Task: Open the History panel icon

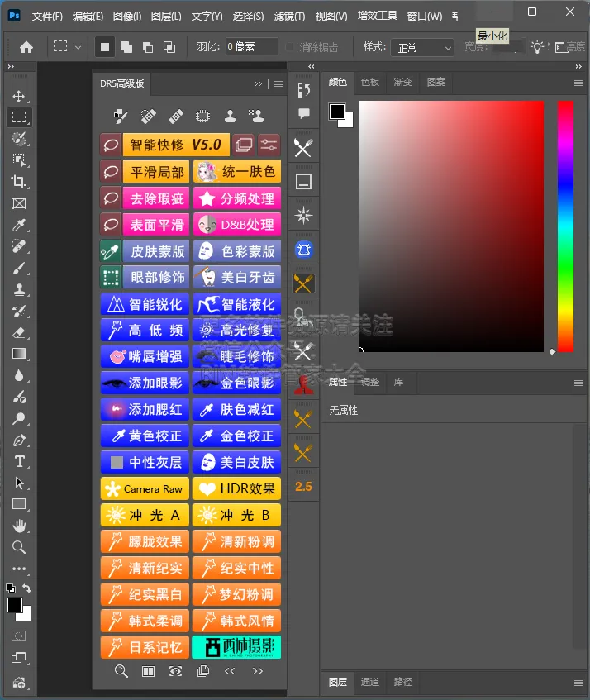Action: (x=303, y=91)
